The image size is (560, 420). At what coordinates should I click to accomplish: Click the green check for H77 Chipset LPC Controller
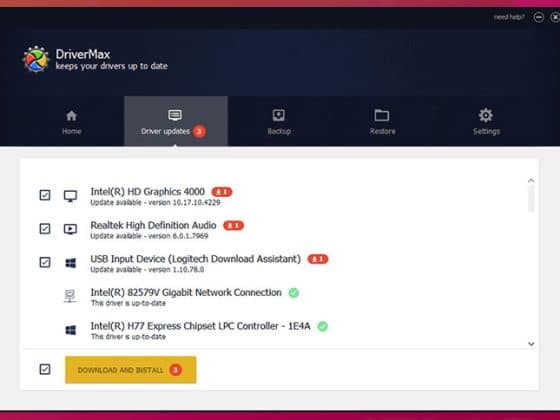pos(322,326)
